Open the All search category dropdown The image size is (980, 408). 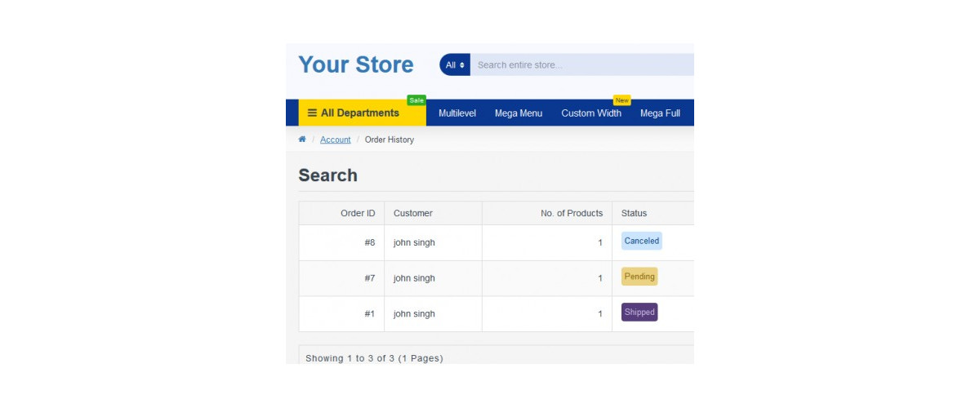pos(455,64)
